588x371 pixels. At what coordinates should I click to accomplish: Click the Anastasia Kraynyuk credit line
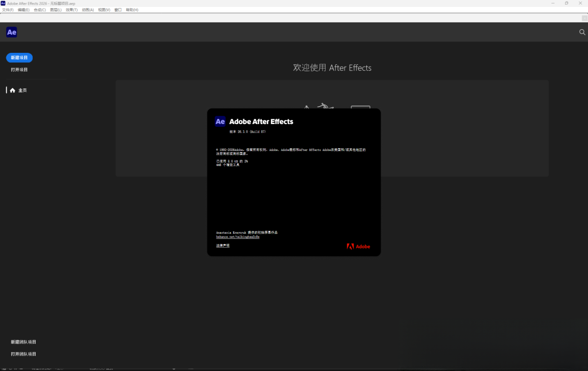247,233
